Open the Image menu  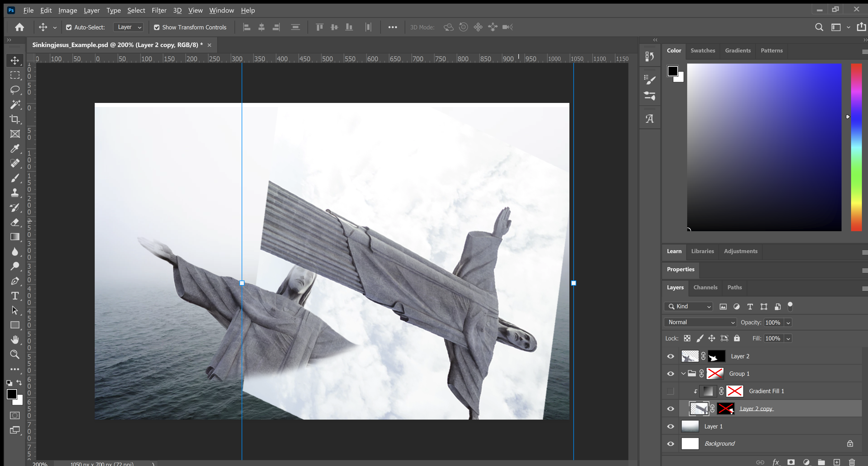coord(68,10)
